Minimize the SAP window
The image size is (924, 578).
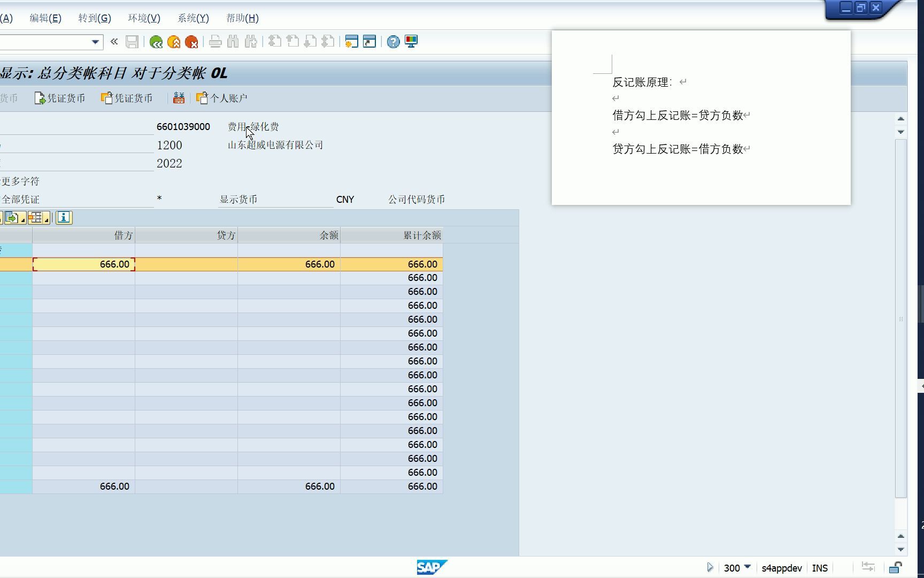coord(846,7)
